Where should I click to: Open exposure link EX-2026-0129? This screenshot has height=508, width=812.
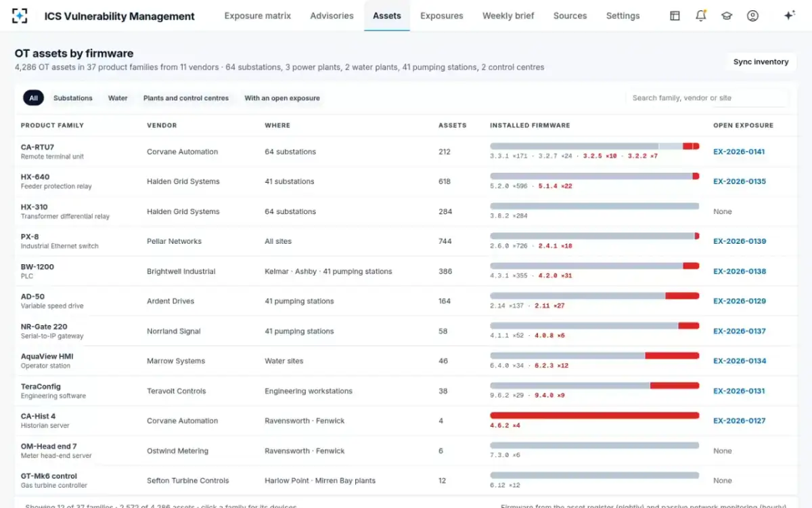coord(740,301)
